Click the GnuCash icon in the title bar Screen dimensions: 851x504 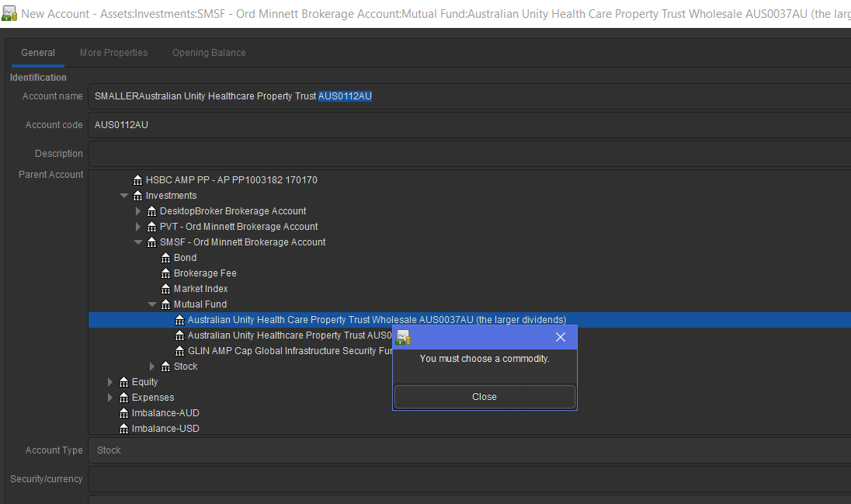click(x=9, y=13)
